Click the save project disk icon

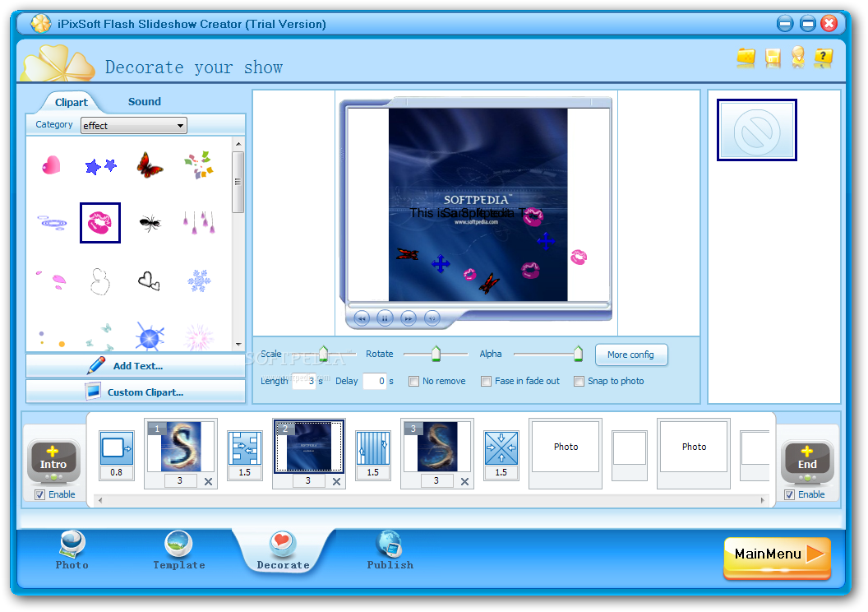[772, 58]
